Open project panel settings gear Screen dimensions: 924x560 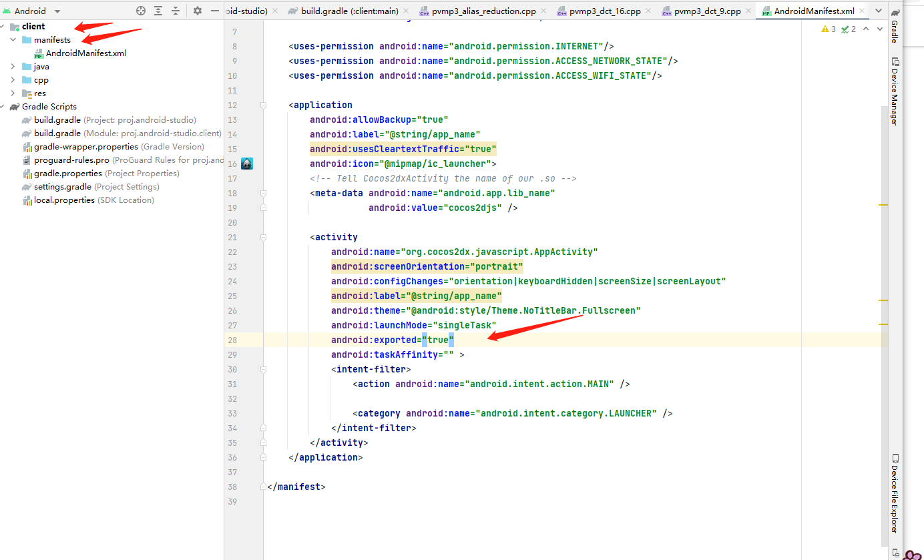197,11
